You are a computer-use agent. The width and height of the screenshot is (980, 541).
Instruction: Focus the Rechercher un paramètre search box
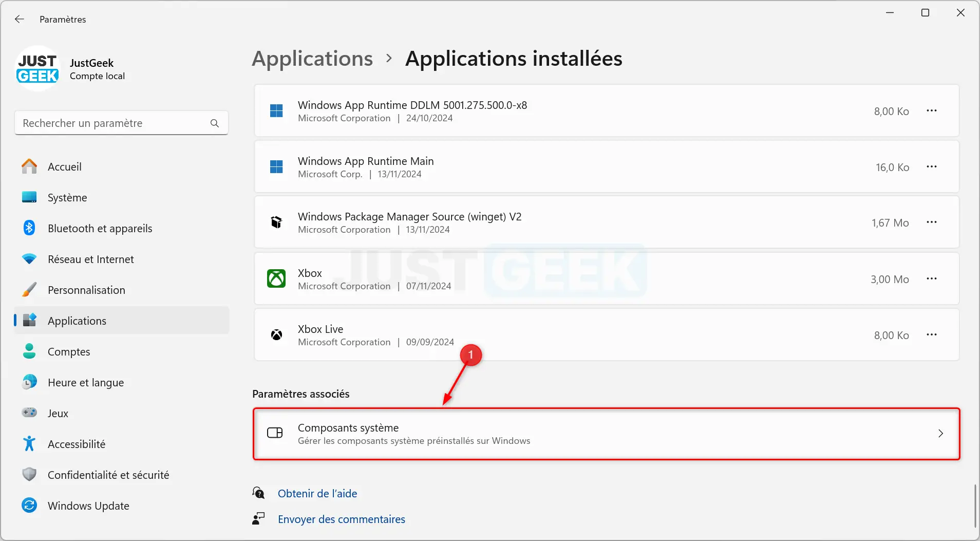click(121, 123)
